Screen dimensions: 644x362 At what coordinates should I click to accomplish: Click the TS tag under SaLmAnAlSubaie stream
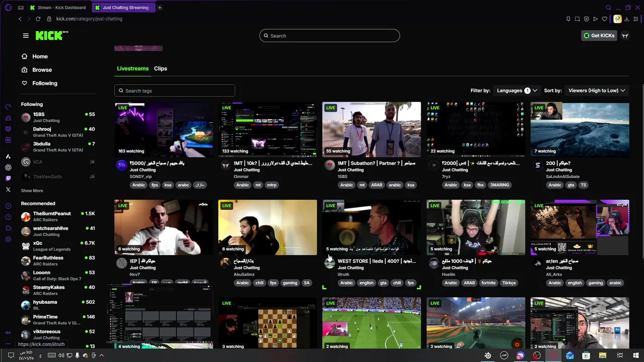(x=583, y=185)
